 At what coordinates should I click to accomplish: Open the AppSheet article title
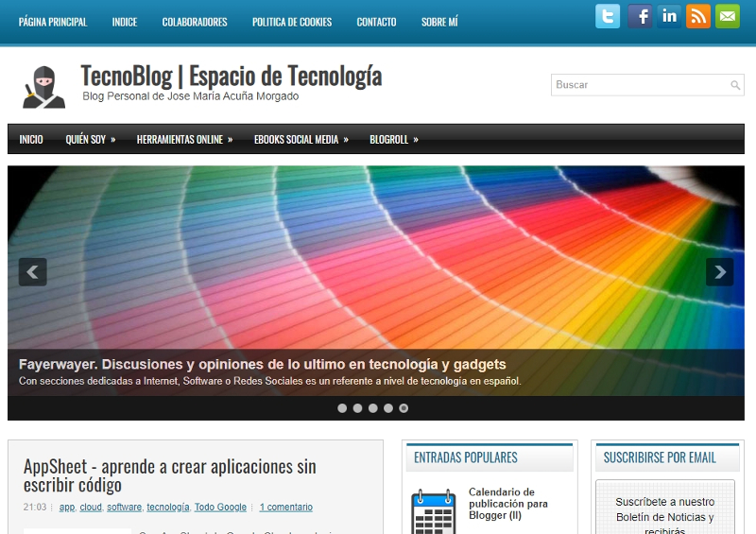170,475
